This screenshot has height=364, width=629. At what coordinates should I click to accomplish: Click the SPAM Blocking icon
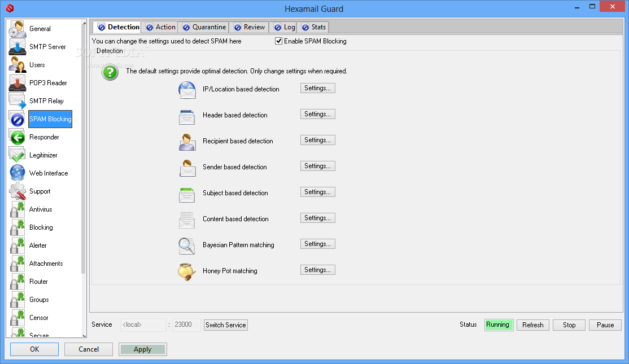click(x=18, y=119)
